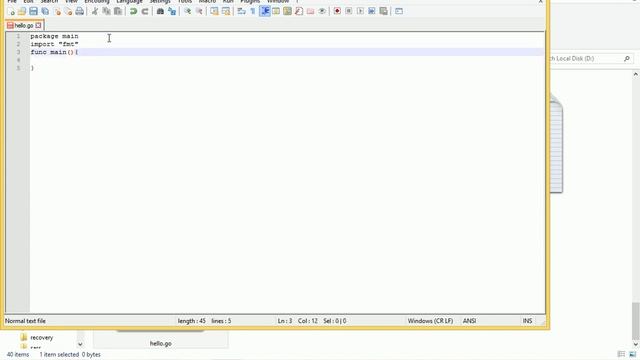Click the Zoom In toolbar icon
This screenshot has width=640, height=360.
click(187, 11)
